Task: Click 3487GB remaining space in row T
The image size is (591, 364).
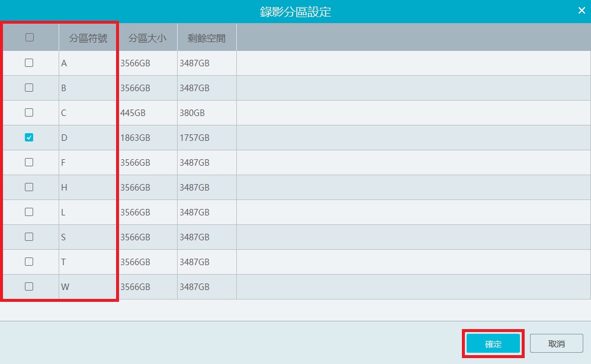Action: pyautogui.click(x=207, y=262)
